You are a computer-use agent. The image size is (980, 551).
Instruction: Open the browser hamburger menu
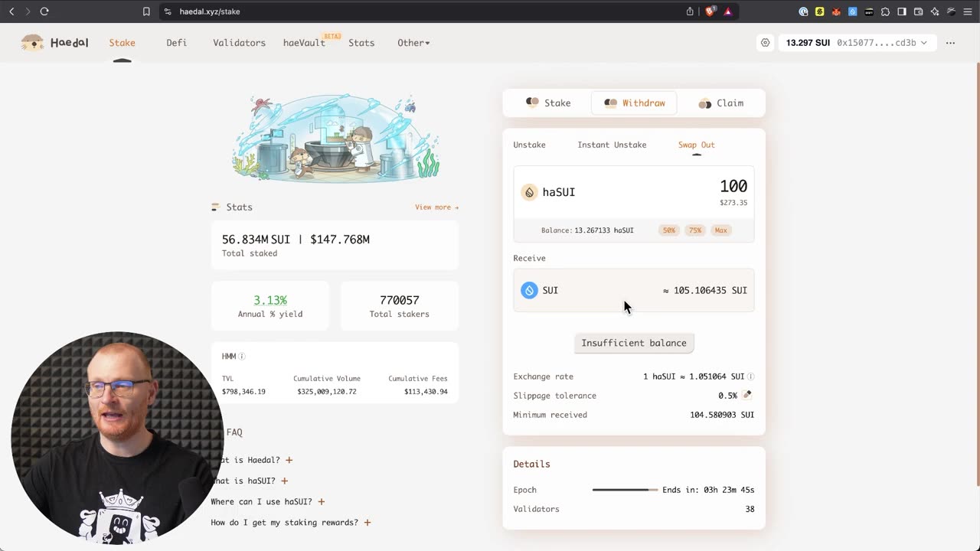[968, 11]
